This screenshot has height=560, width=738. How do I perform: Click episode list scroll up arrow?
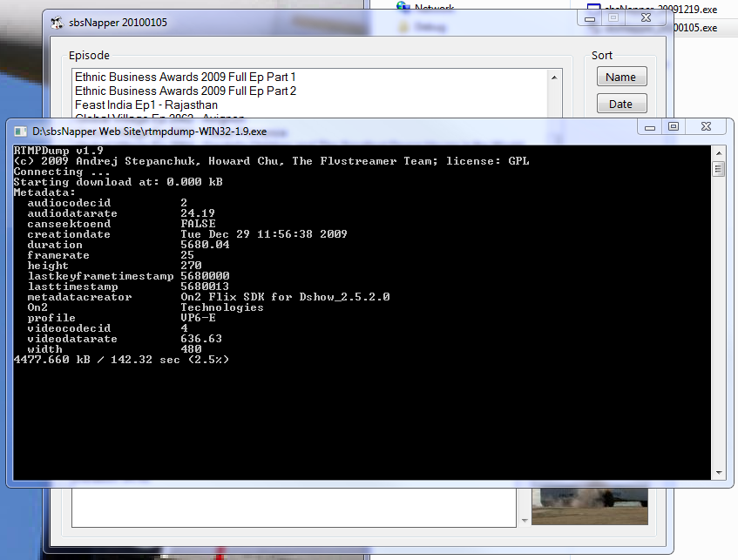coord(554,78)
